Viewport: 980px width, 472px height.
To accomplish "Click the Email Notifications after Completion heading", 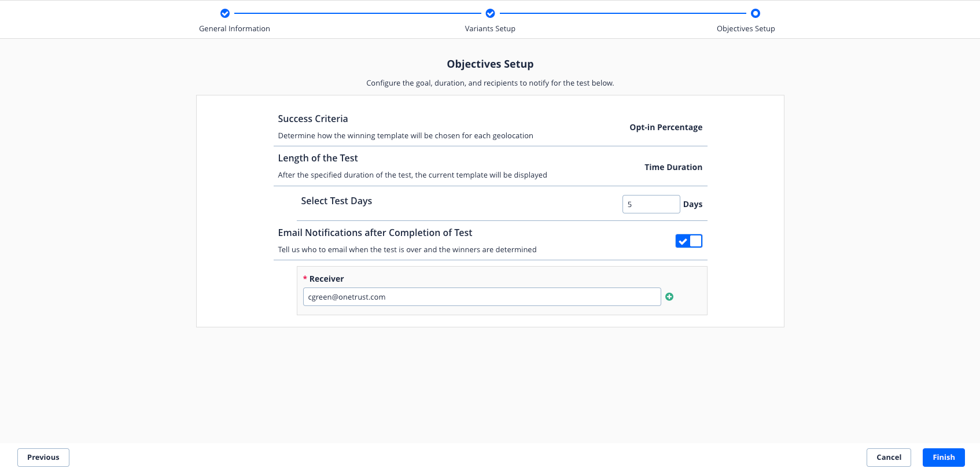I will pos(375,233).
